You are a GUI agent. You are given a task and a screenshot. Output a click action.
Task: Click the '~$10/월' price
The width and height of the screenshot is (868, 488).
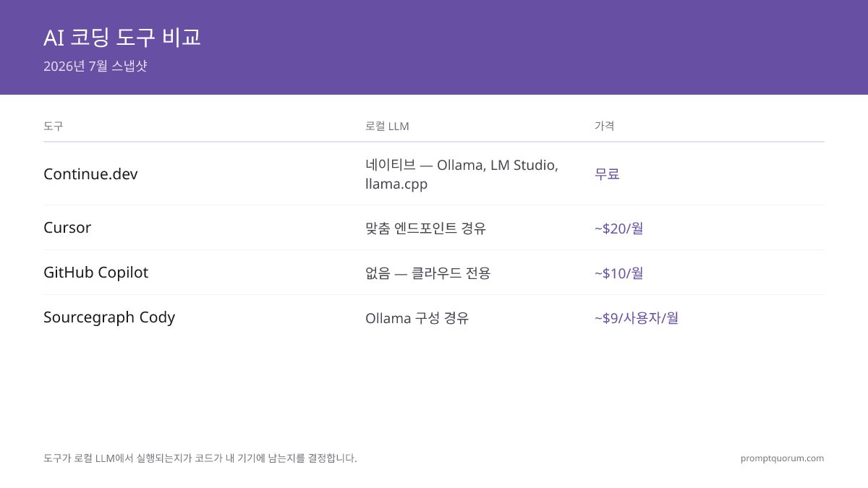(619, 273)
